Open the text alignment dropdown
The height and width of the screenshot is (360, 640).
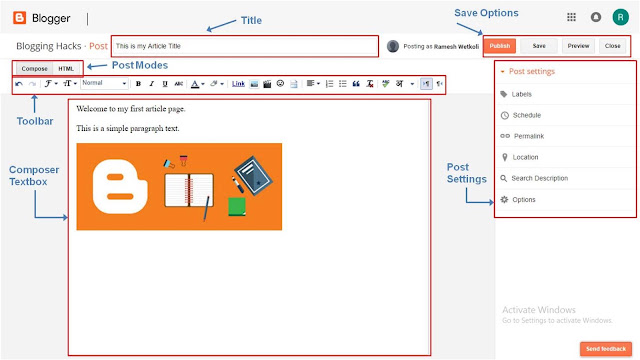pyautogui.click(x=313, y=84)
